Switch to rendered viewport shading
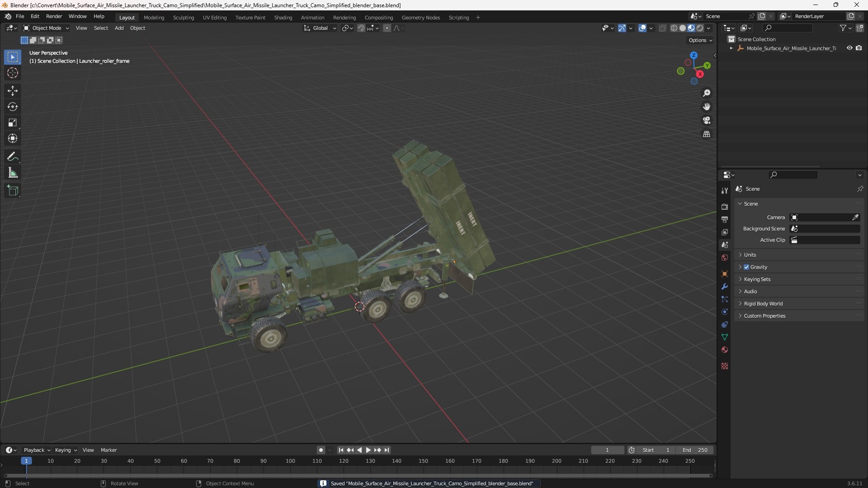 click(700, 28)
